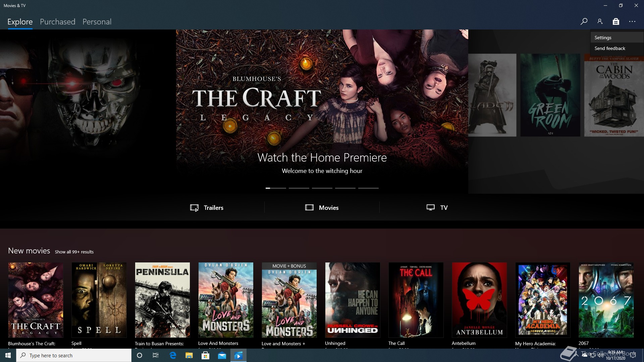Toggle the three-dot More options menu
Screen dimensions: 644x362
632,21
